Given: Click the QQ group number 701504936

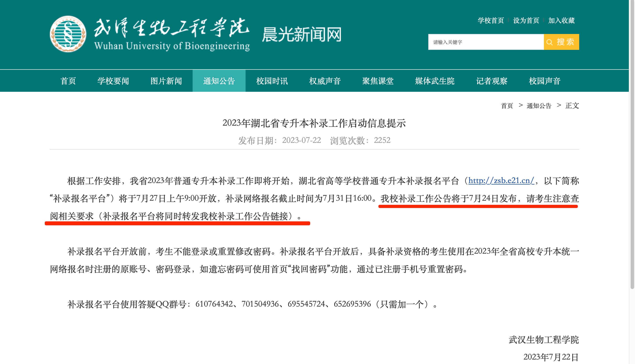Looking at the screenshot, I should click(260, 304).
